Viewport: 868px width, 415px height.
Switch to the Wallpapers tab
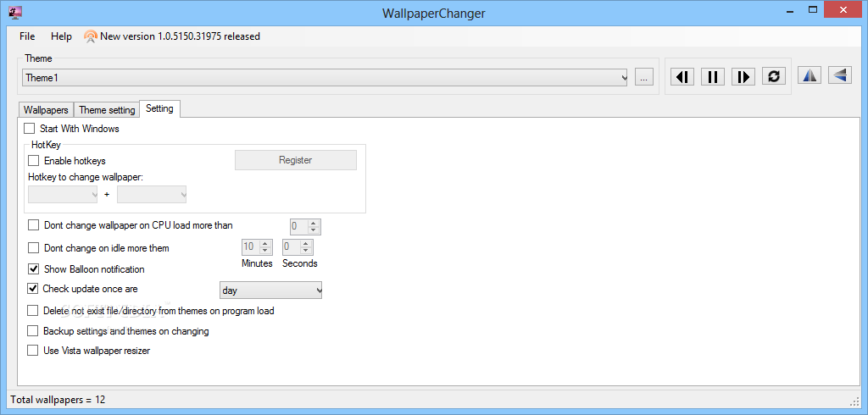pyautogui.click(x=46, y=109)
